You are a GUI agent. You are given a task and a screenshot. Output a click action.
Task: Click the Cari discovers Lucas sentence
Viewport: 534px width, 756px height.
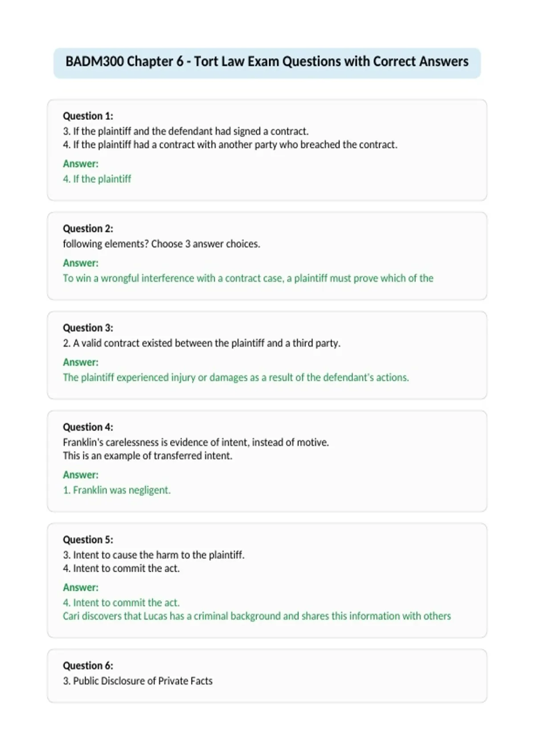coord(257,616)
